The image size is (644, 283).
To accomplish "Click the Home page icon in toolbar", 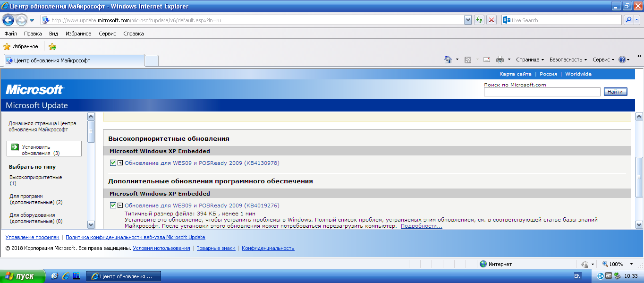I will point(448,60).
